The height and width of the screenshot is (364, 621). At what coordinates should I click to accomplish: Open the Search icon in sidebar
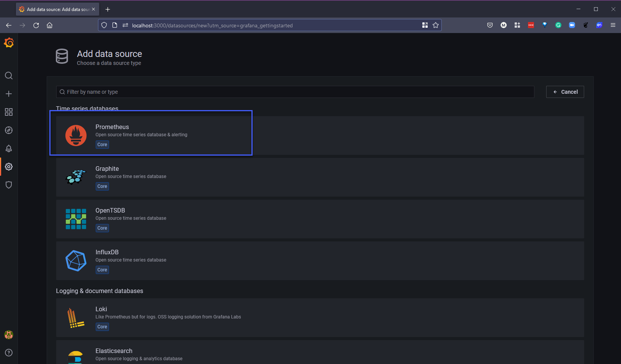pyautogui.click(x=9, y=76)
